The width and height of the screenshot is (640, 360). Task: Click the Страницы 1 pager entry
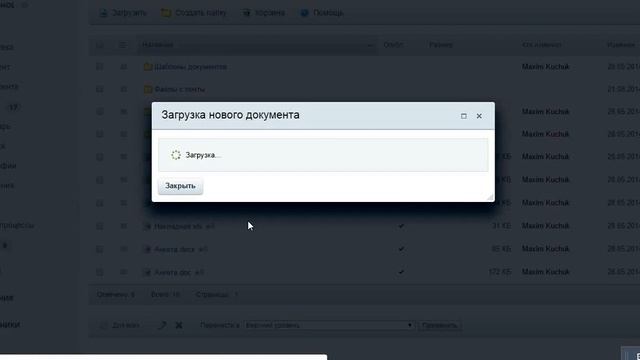click(217, 294)
